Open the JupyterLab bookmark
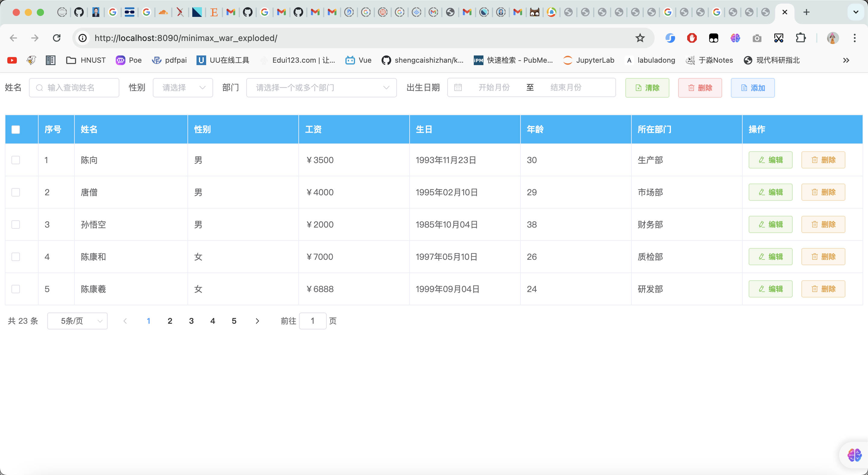 (588, 60)
